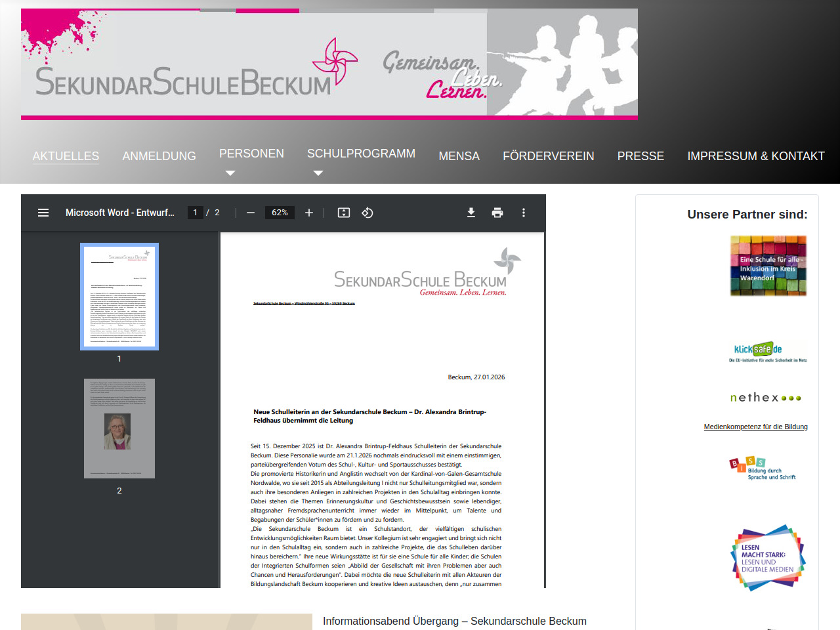Open the PDF viewer more actions menu
The width and height of the screenshot is (840, 630).
click(x=524, y=213)
